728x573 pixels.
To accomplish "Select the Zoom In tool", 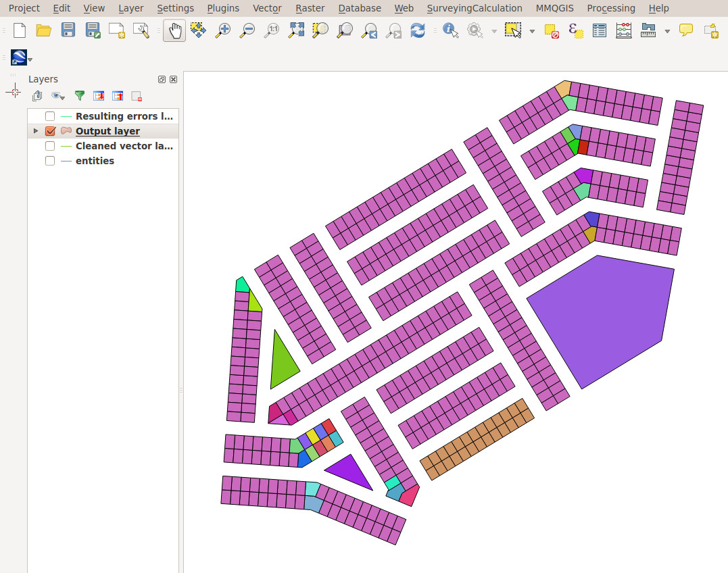I will pos(223,30).
